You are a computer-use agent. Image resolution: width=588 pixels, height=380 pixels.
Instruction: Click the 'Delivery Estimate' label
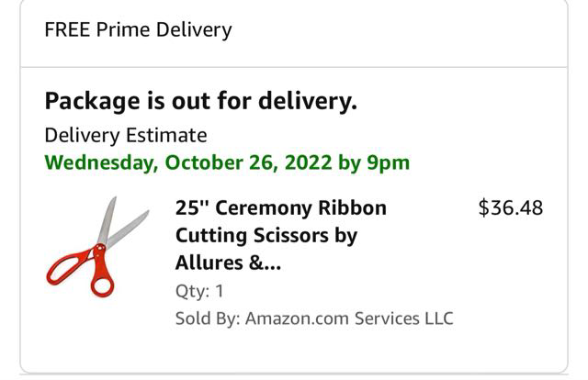click(x=126, y=135)
